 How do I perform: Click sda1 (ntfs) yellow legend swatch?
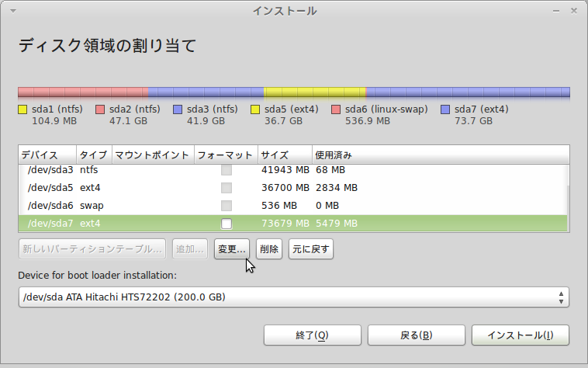pos(22,109)
